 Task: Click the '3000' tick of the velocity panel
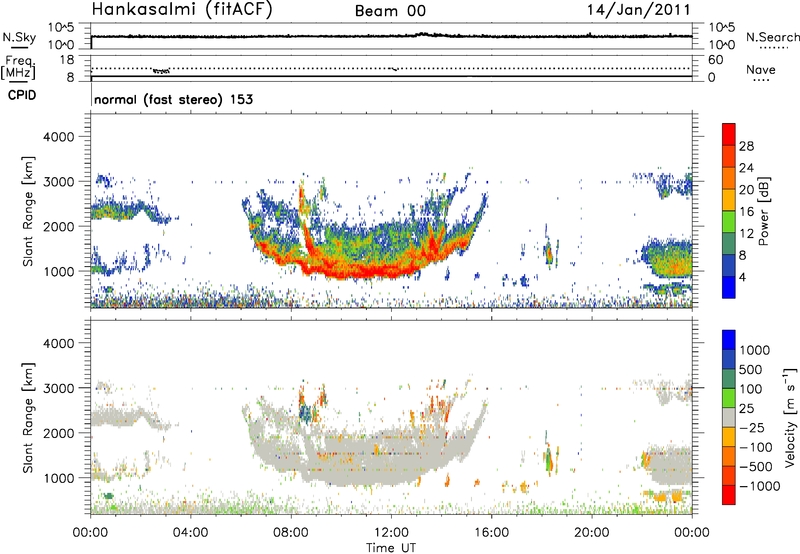tap(58, 388)
